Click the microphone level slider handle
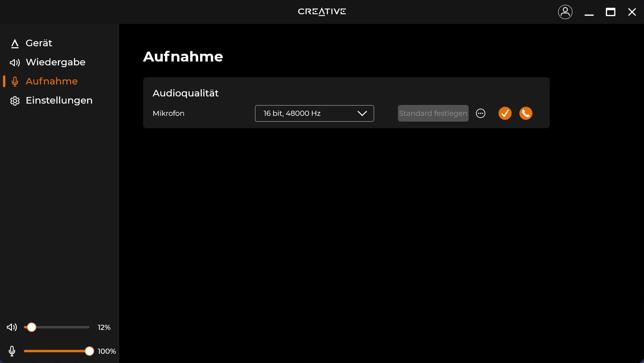 tap(89, 351)
